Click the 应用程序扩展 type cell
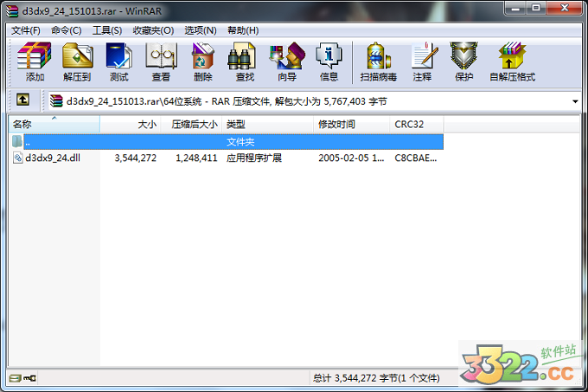 click(x=254, y=157)
